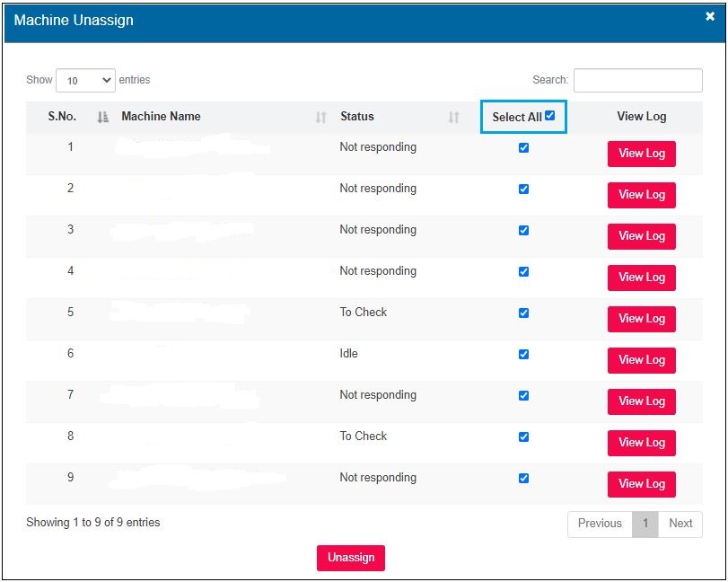This screenshot has height=582, width=728.
Task: Go to Previous page
Action: 600,524
